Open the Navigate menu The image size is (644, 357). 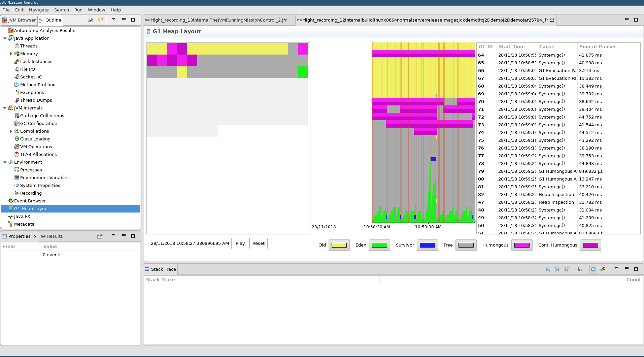(39, 10)
